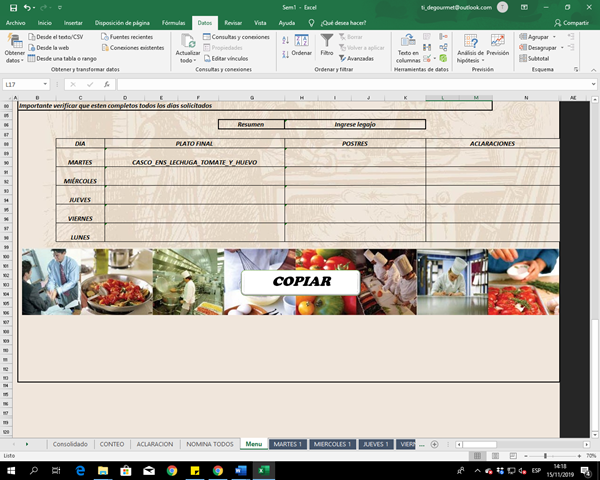Open the Agrupar dropdown arrow

tap(554, 37)
